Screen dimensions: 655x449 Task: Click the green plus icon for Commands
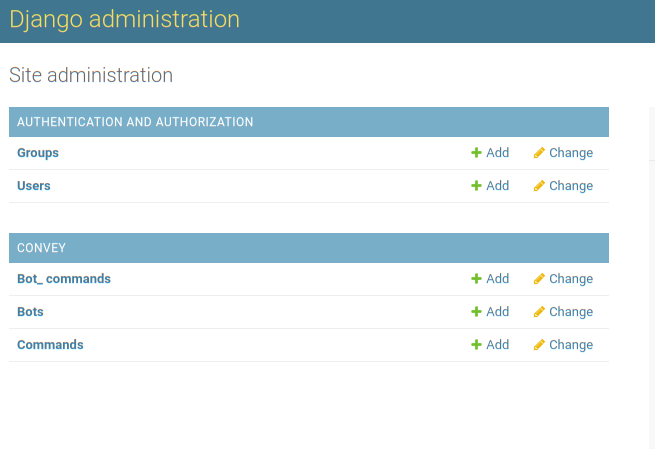pyautogui.click(x=476, y=345)
